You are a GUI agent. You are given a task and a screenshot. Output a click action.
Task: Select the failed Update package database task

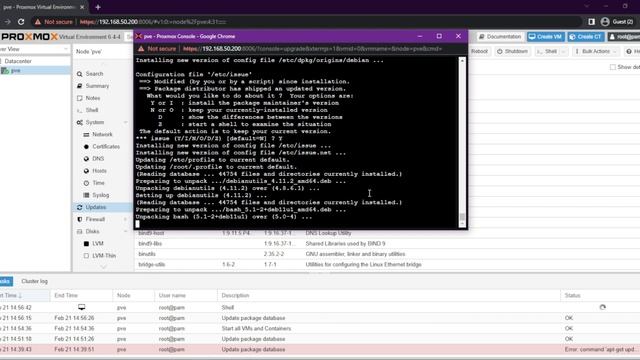click(320, 349)
